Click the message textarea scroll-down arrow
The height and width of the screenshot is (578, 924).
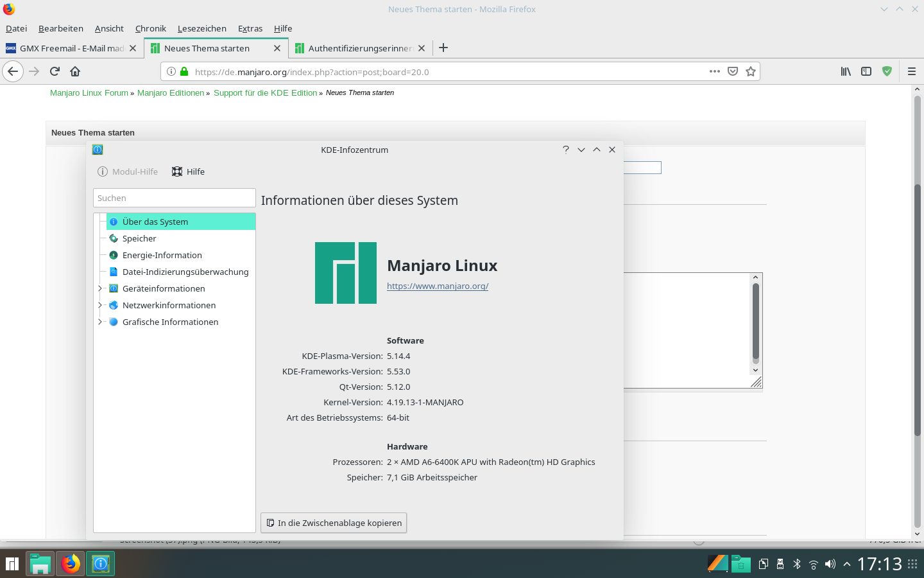755,370
